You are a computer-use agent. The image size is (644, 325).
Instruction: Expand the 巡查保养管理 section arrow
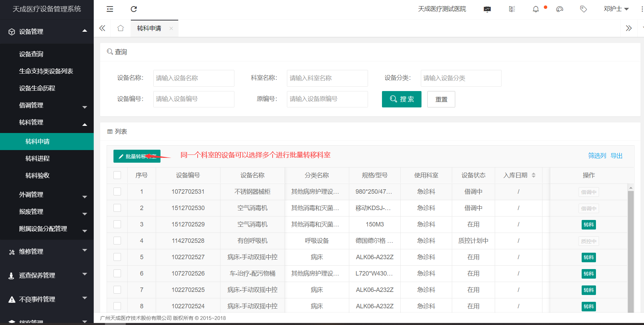click(85, 274)
